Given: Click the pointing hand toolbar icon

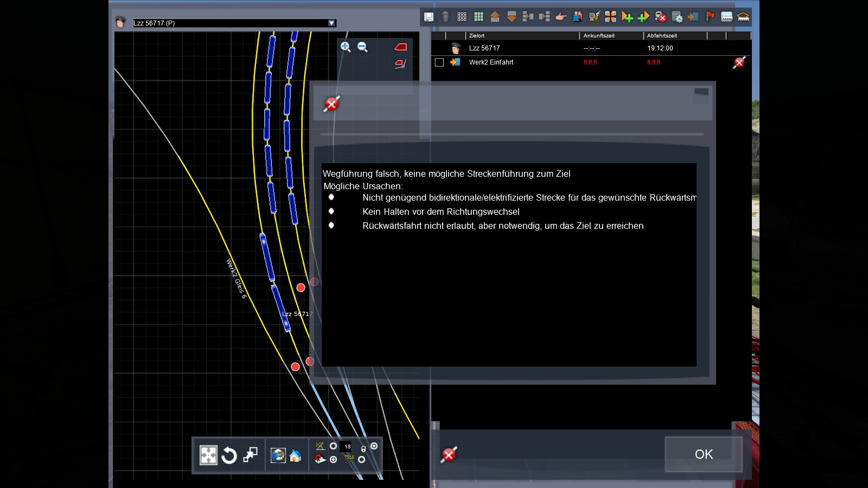Looking at the screenshot, I should tap(561, 17).
